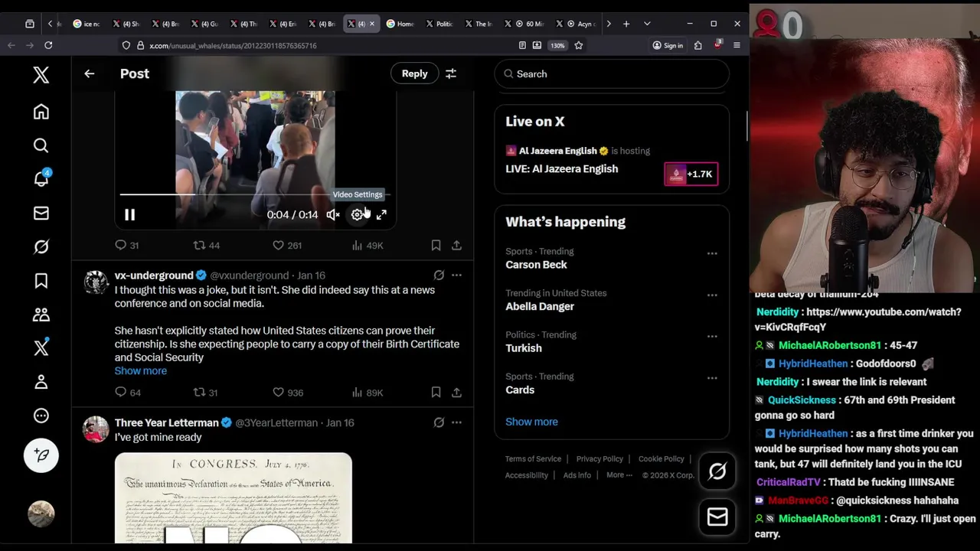Click the Reply button in header

point(415,73)
